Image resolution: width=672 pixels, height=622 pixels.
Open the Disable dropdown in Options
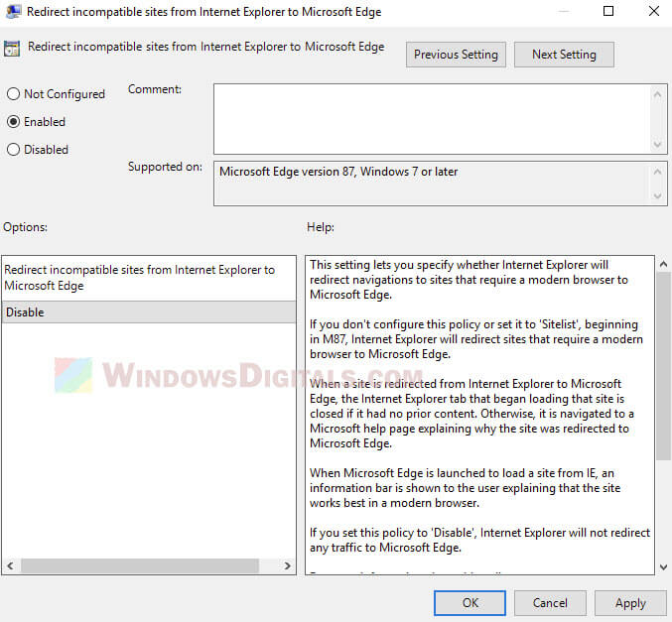tap(149, 311)
